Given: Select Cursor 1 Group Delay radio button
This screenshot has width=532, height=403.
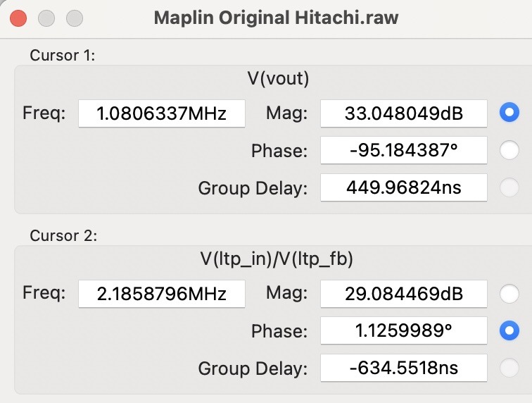Looking at the screenshot, I should pos(509,187).
